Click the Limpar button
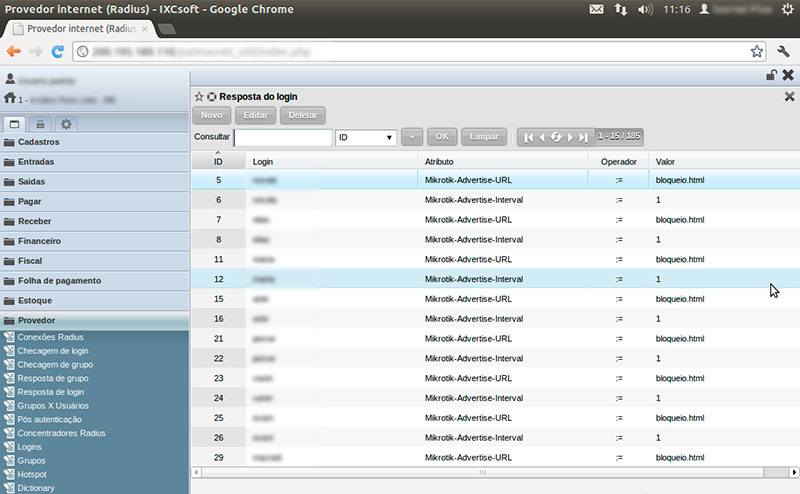 (484, 137)
